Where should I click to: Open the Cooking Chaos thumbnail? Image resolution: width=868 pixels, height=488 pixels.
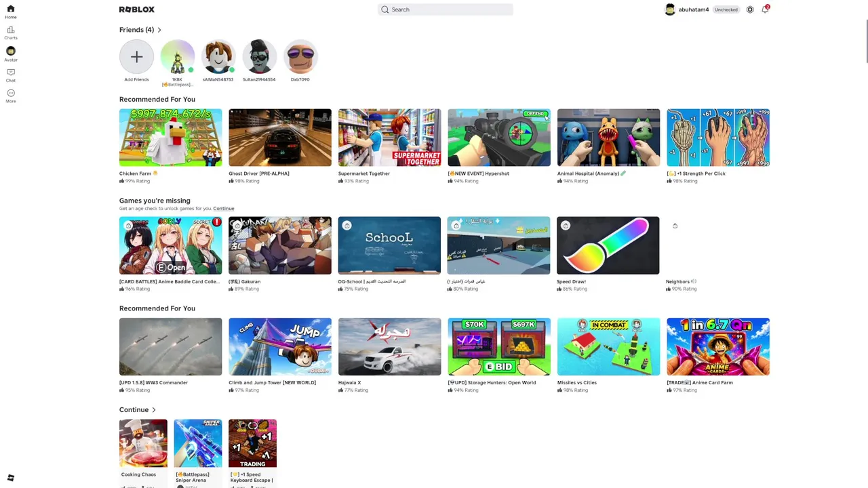coord(143,443)
